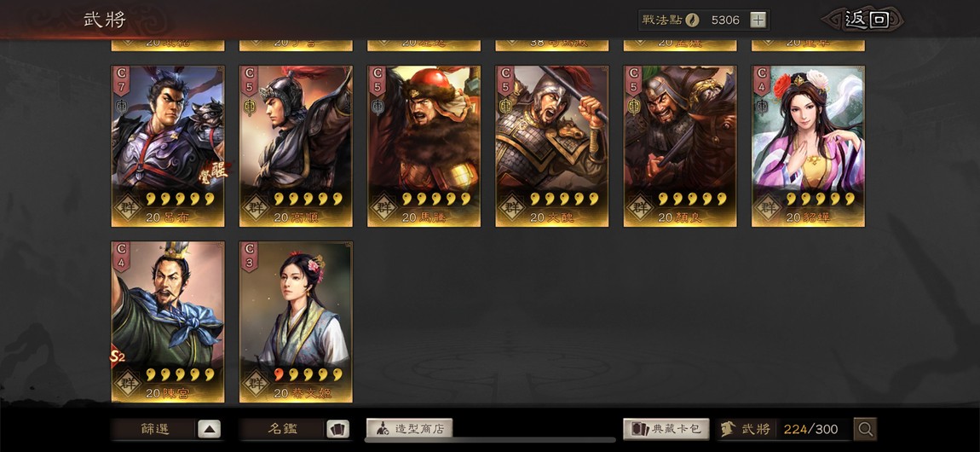Click the cavalry troop icon on 馬騰 card
The height and width of the screenshot is (452, 980).
pos(377,107)
